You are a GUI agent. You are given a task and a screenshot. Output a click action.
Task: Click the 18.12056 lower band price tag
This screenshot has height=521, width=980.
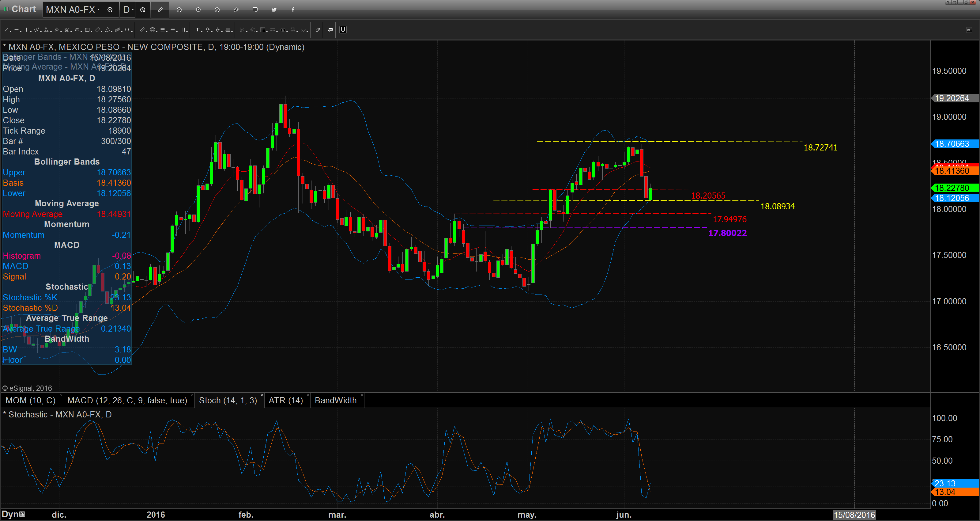(954, 198)
